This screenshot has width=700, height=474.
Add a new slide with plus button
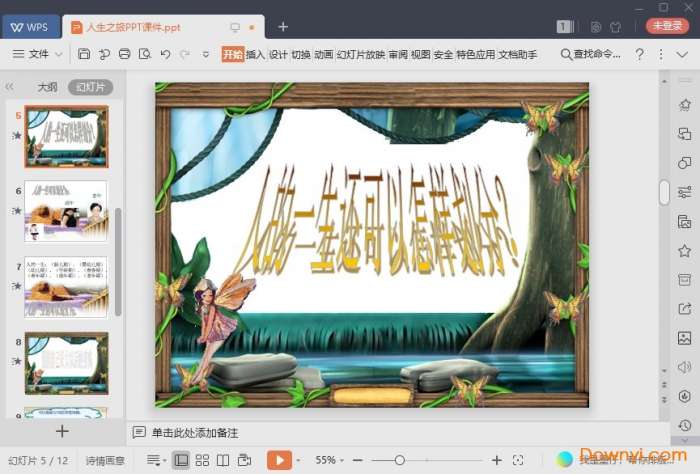point(62,431)
